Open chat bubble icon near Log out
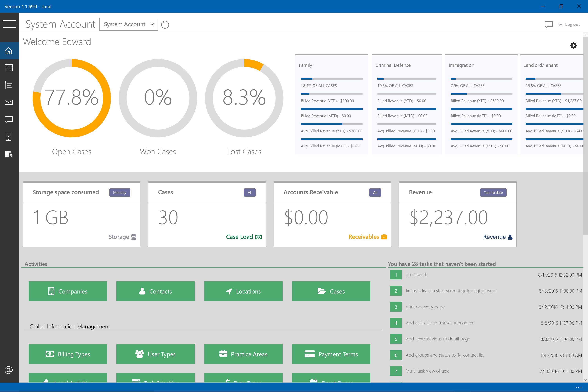The image size is (588, 392). click(548, 24)
